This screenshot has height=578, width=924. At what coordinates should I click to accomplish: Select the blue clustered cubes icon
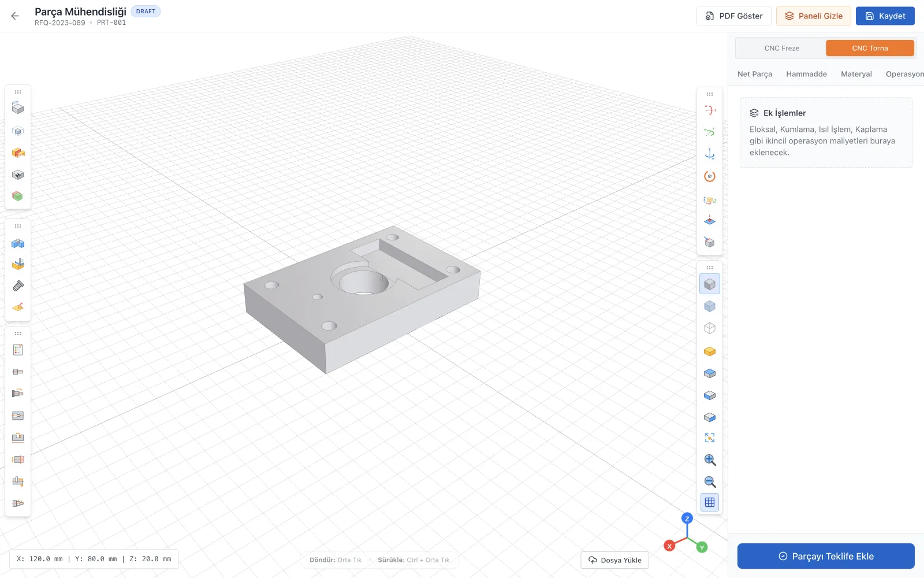tap(18, 243)
